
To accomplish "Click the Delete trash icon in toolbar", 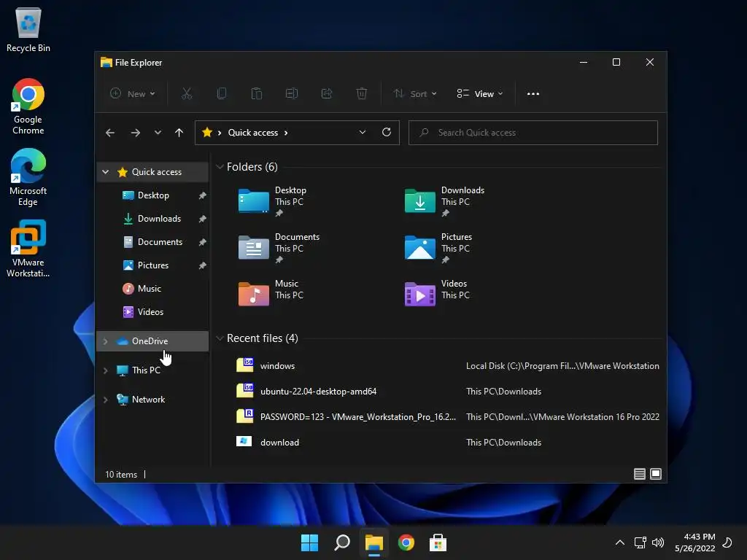I will [362, 93].
